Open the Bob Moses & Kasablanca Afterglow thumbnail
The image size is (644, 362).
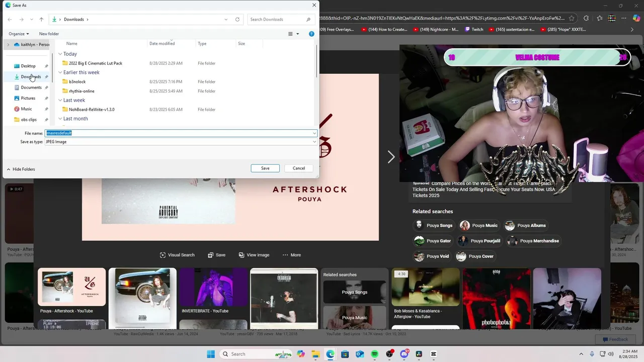pos(426,287)
